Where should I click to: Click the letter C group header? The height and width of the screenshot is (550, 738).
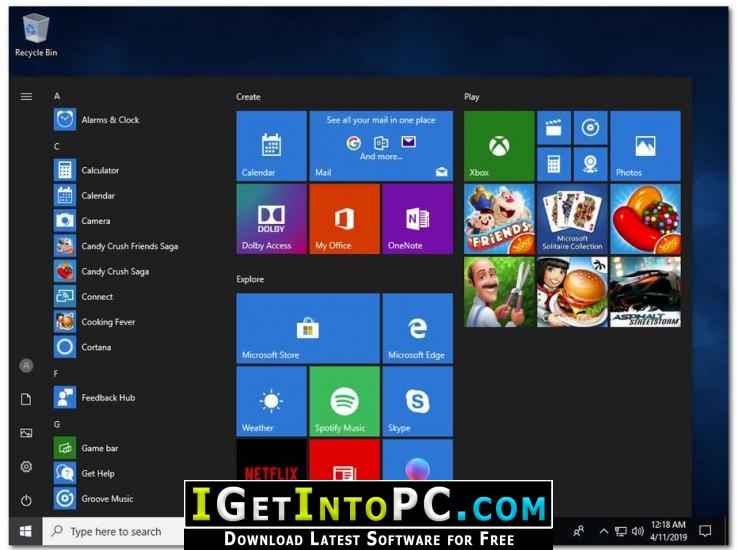point(56,146)
